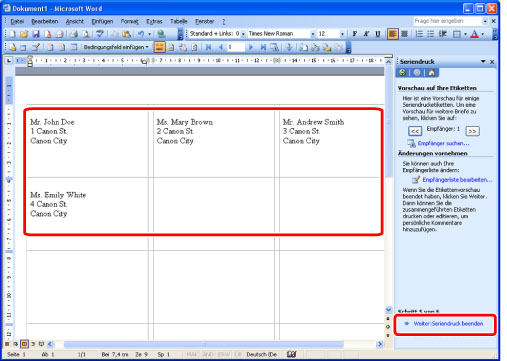Open the font name dropdown
The width and height of the screenshot is (507, 361).
tap(313, 34)
